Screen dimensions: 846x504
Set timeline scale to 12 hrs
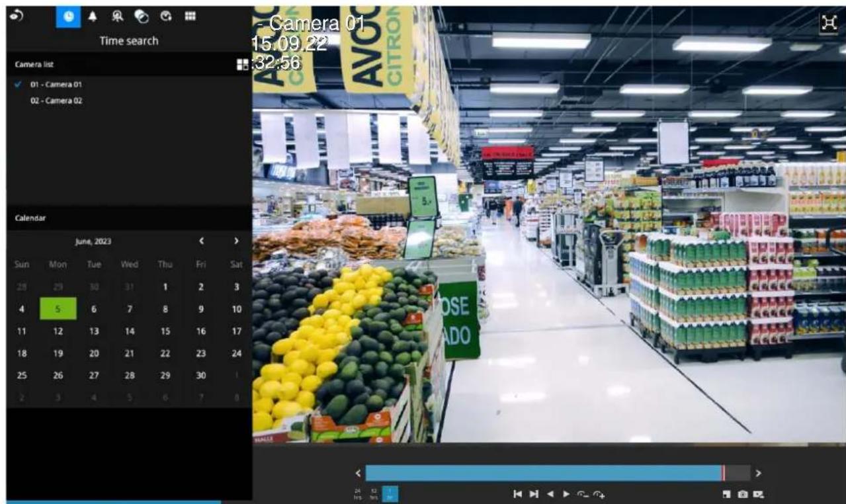point(374,494)
